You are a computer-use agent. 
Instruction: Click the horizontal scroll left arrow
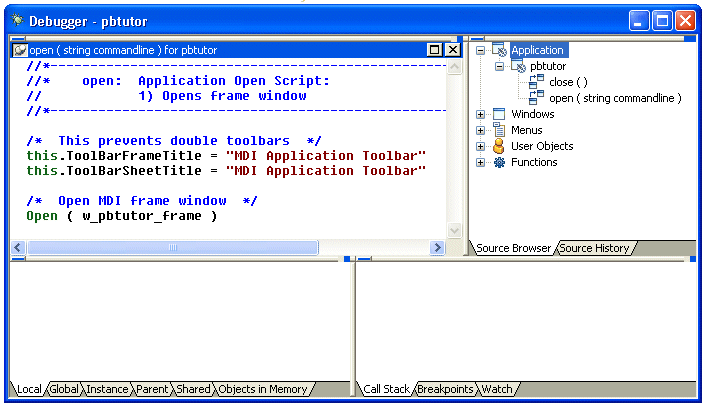(18, 247)
